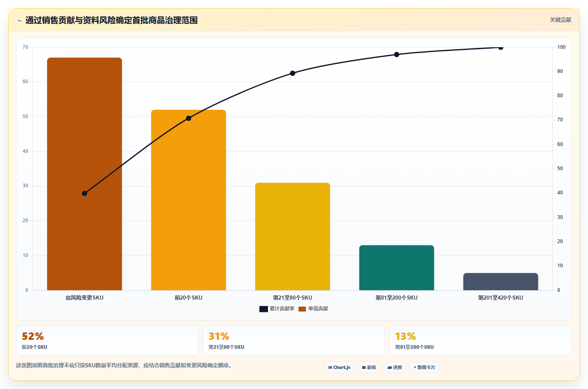Click the 前20个SKU caption under 52%
The width and height of the screenshot is (588, 389).
pyautogui.click(x=34, y=347)
